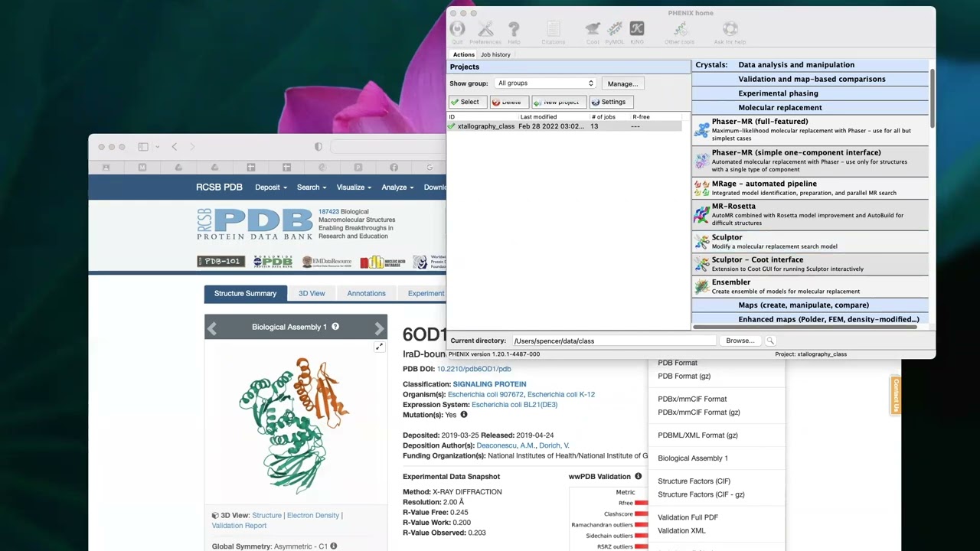Click Ask for help lifebuoy icon
980x551 pixels.
730,29
